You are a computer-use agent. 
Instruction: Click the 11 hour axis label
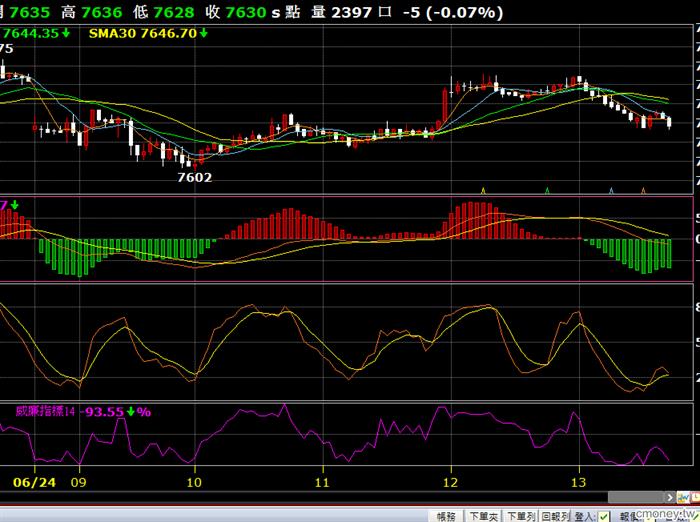tap(322, 482)
